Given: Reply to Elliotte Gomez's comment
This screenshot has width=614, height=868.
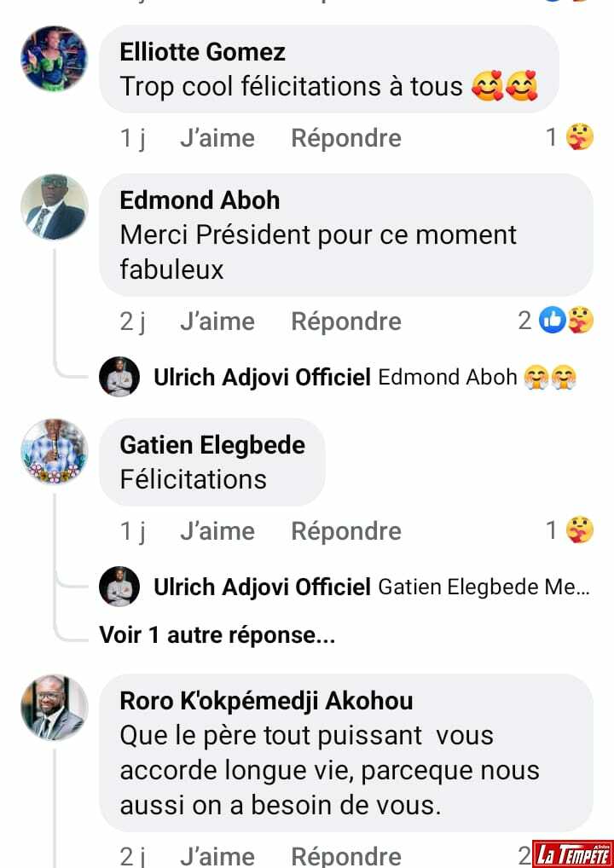Looking at the screenshot, I should click(x=346, y=138).
